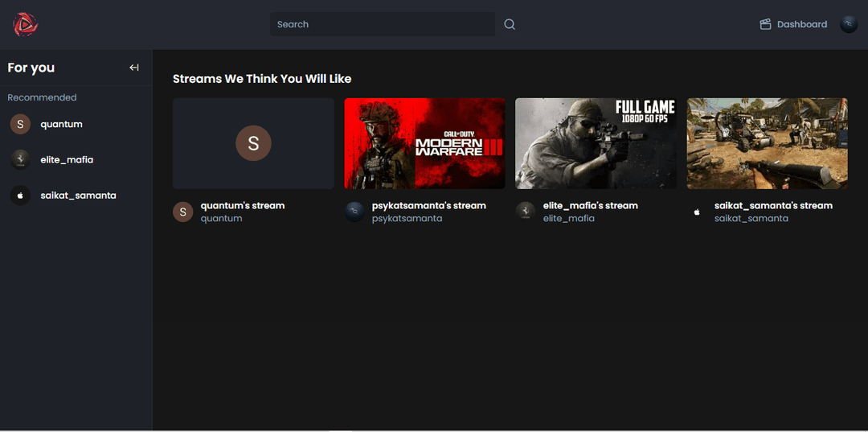This screenshot has height=432, width=868.
Task: Open quantum's stream thumbnail placeholder
Action: pos(253,143)
